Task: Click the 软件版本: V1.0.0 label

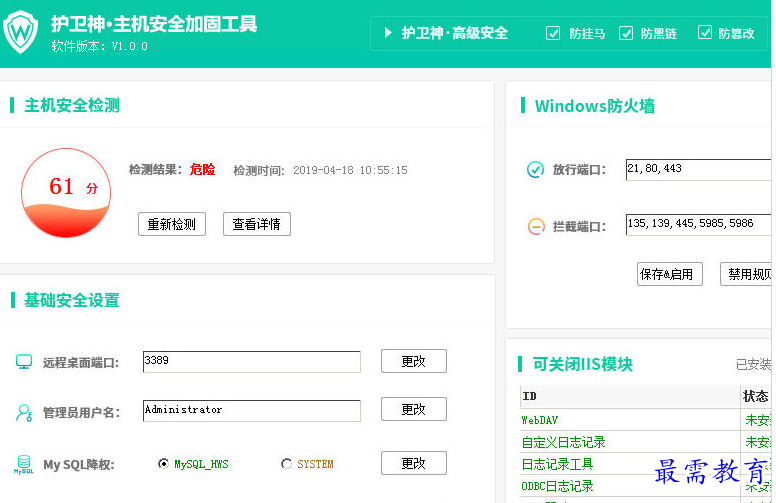Action: pos(99,46)
